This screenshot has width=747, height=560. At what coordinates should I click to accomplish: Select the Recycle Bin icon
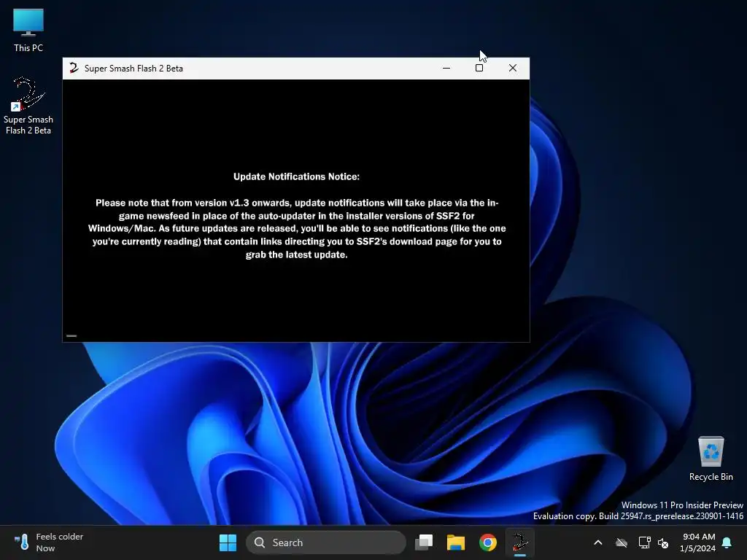point(711,459)
